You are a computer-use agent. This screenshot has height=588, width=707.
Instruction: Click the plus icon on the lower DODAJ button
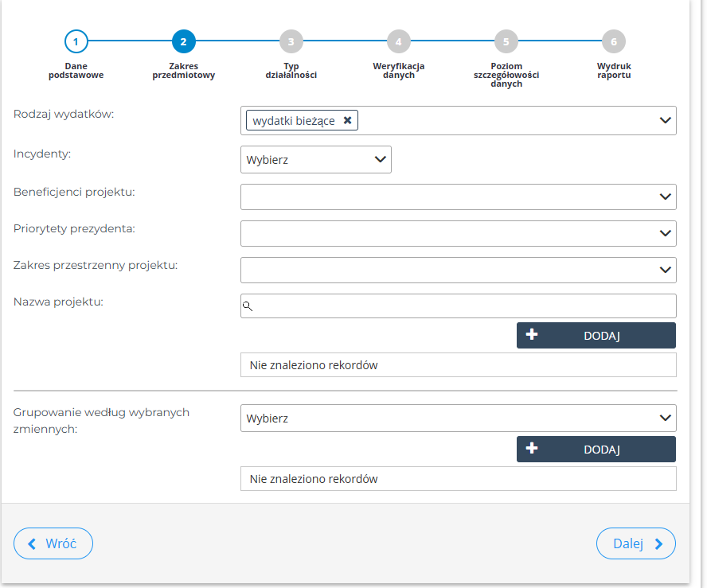pyautogui.click(x=532, y=449)
